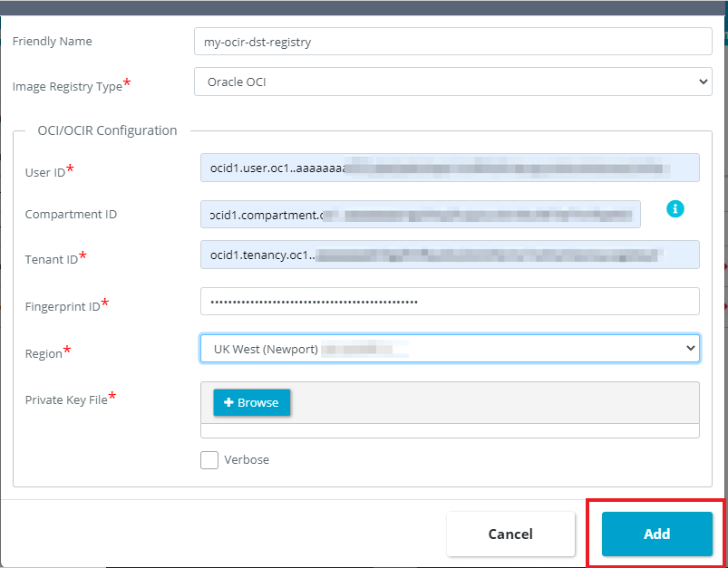This screenshot has height=568, width=728.
Task: Click the my-ocir-dst-registry name field
Action: point(451,41)
